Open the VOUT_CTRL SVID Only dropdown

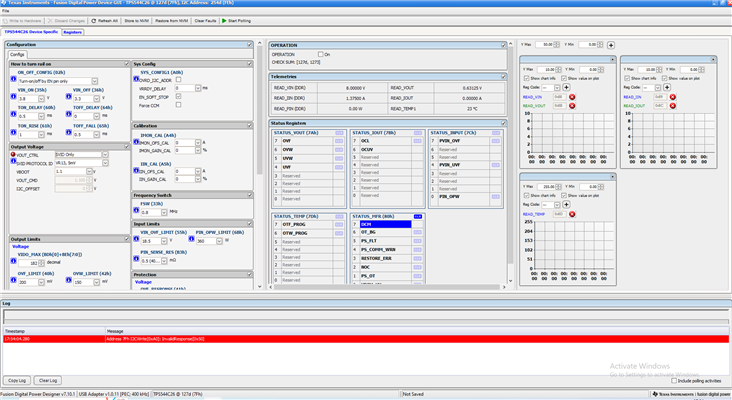[105, 154]
